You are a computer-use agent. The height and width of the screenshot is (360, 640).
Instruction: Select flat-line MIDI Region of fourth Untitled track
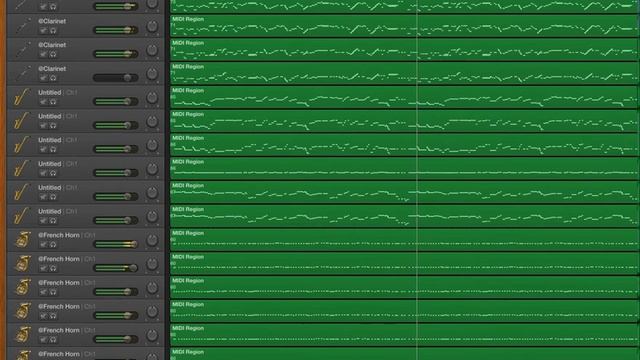click(x=404, y=169)
